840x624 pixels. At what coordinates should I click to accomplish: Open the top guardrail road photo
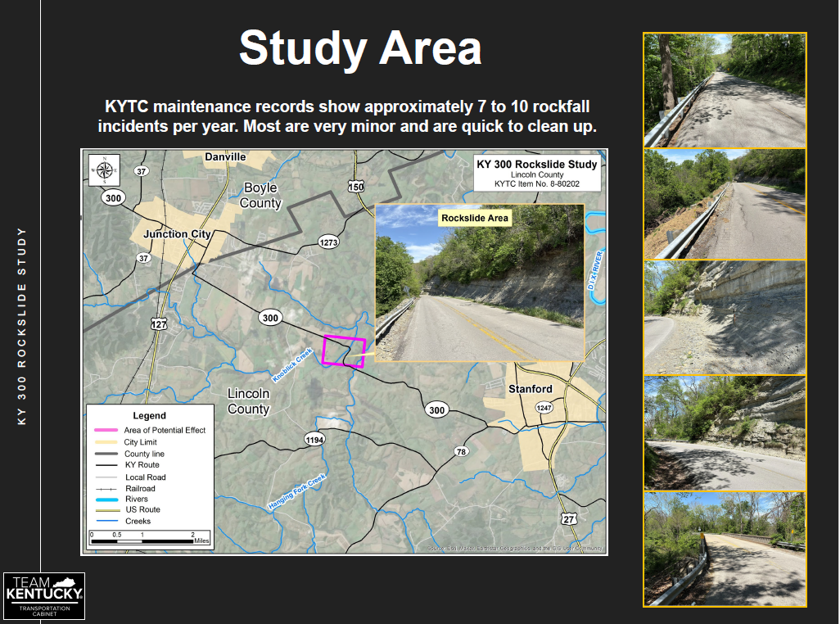pyautogui.click(x=725, y=90)
